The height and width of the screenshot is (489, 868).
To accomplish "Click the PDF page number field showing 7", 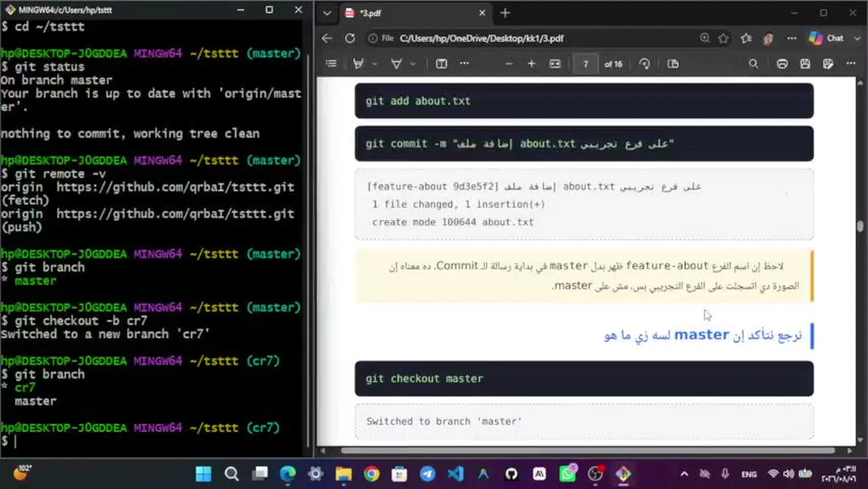I will [585, 64].
